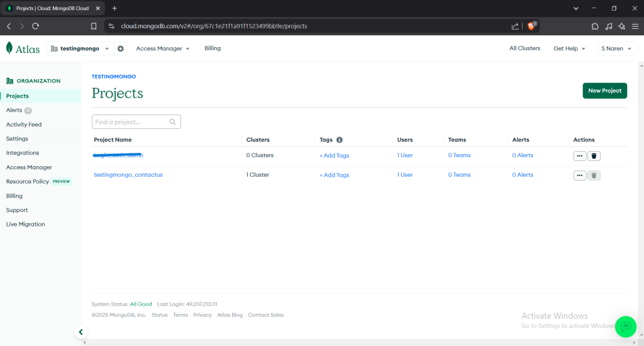Add Tags to testingmongo_contactus
This screenshot has height=346, width=644.
[335, 175]
